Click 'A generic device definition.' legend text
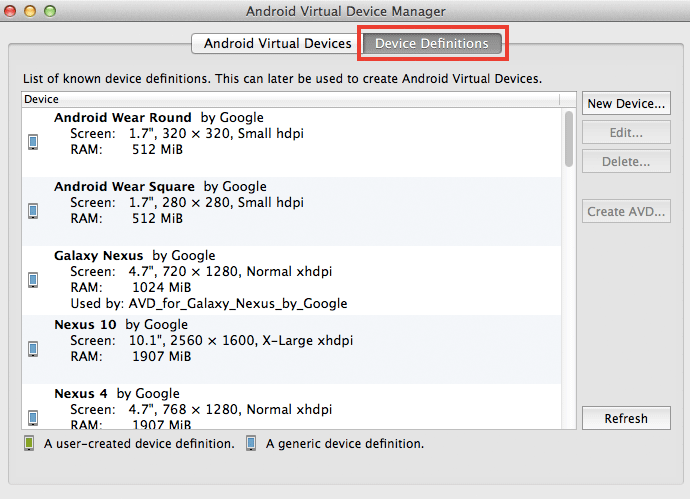The width and height of the screenshot is (690, 499). pos(345,444)
